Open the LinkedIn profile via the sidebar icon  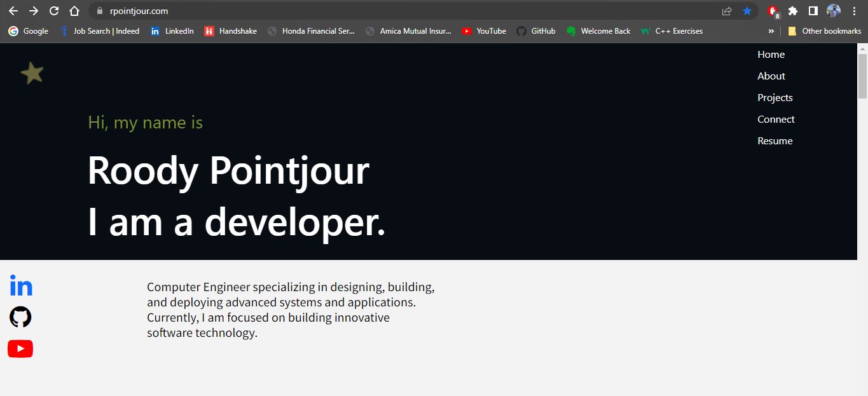tap(21, 285)
